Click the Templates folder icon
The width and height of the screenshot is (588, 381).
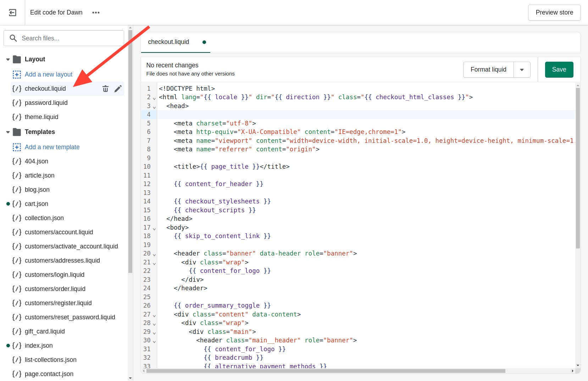pos(17,132)
